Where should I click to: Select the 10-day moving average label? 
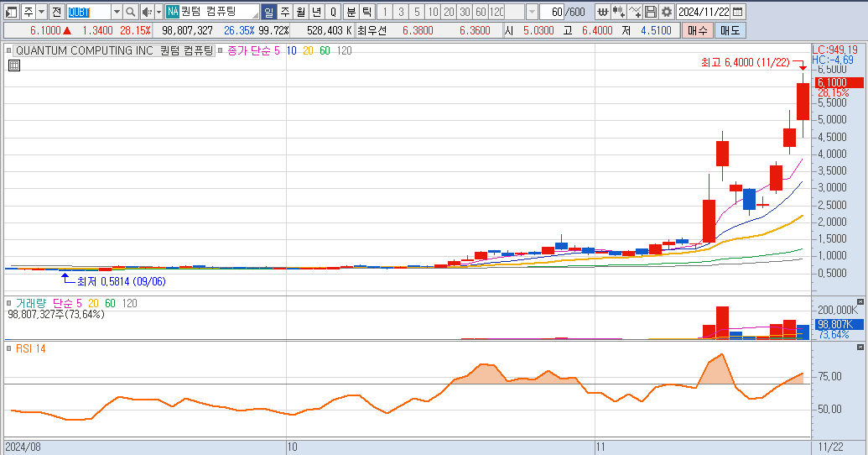(291, 51)
